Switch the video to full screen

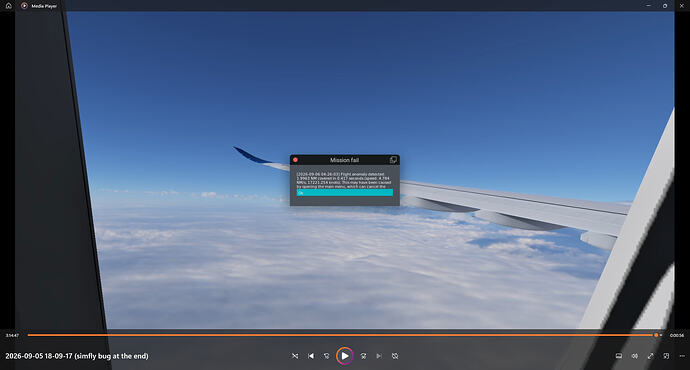coord(650,356)
